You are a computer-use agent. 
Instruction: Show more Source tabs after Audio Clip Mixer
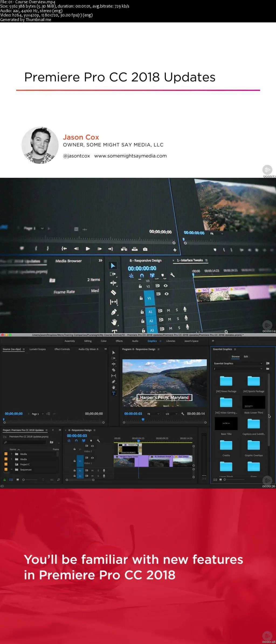[106, 349]
